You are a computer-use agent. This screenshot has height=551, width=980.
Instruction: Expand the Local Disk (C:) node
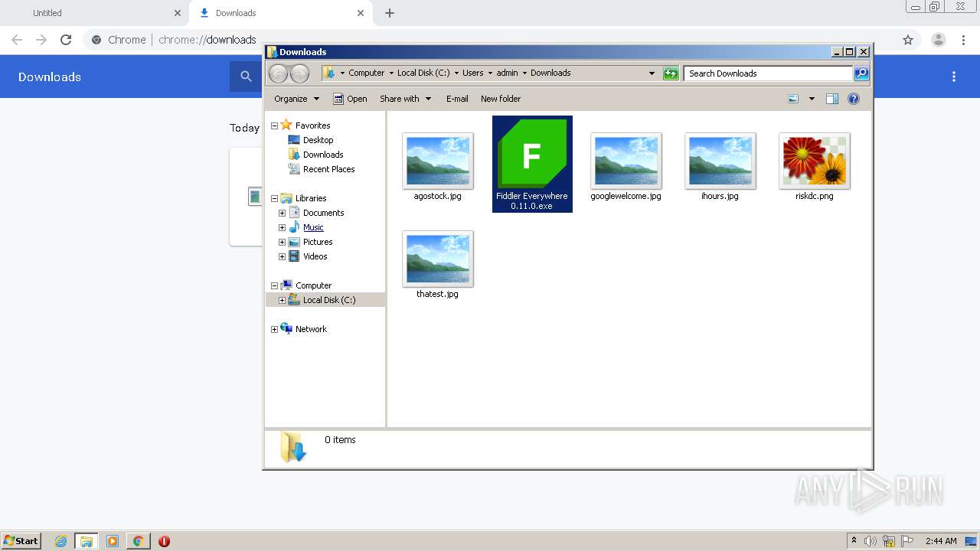click(282, 300)
